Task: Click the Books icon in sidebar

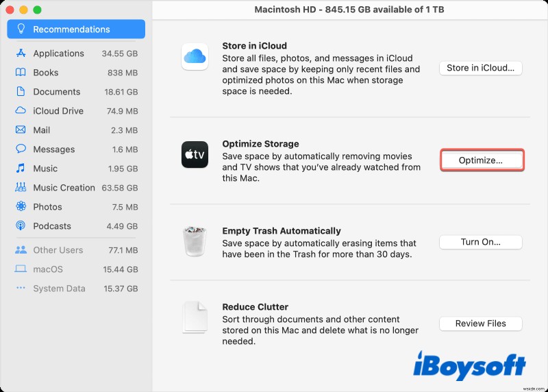Action: (21, 73)
